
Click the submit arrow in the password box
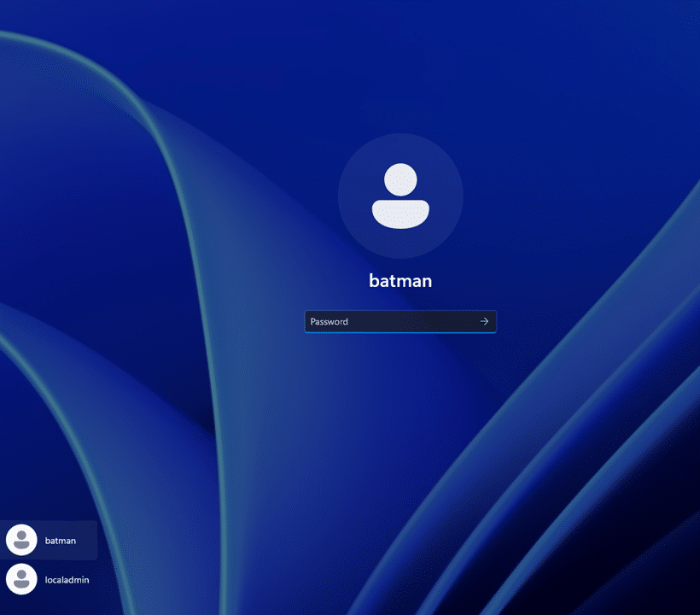click(484, 322)
